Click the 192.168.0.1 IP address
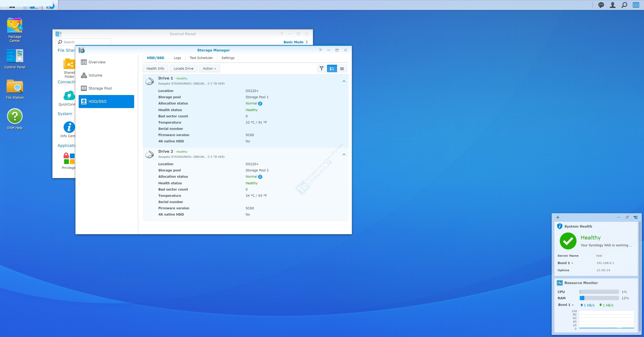This screenshot has width=644, height=337. coord(605,263)
